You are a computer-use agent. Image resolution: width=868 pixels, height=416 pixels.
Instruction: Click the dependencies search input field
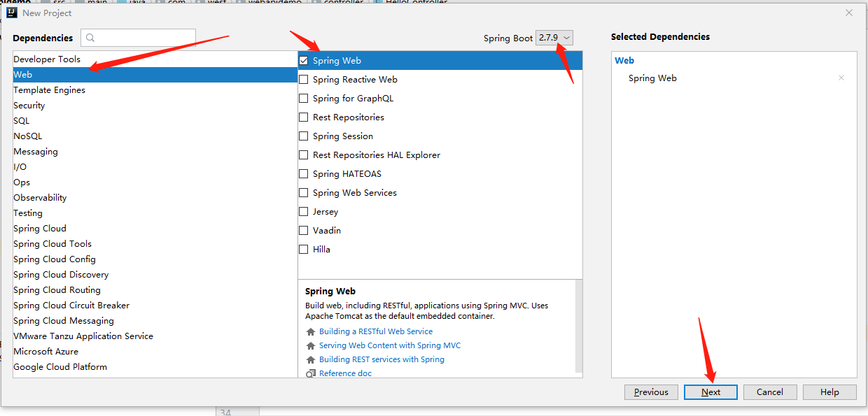(138, 38)
